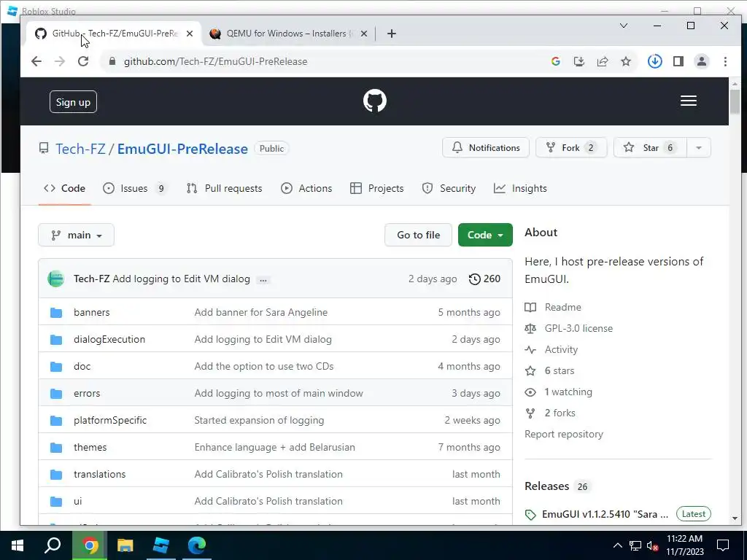Open the Actions tab
Image resolution: width=747 pixels, height=560 pixels.
tap(306, 189)
